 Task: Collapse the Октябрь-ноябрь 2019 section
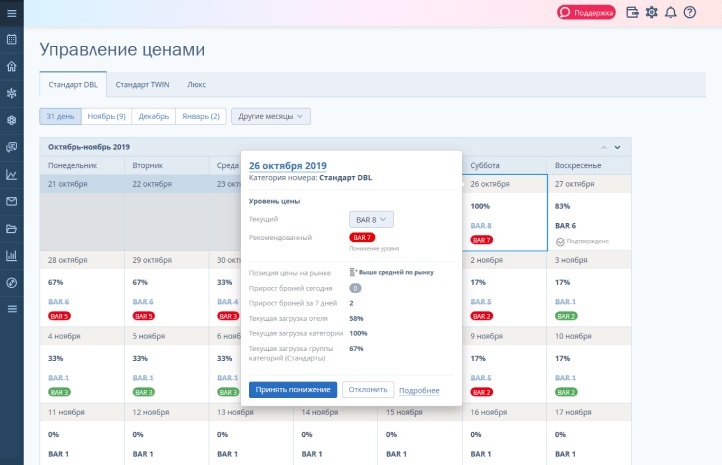604,147
